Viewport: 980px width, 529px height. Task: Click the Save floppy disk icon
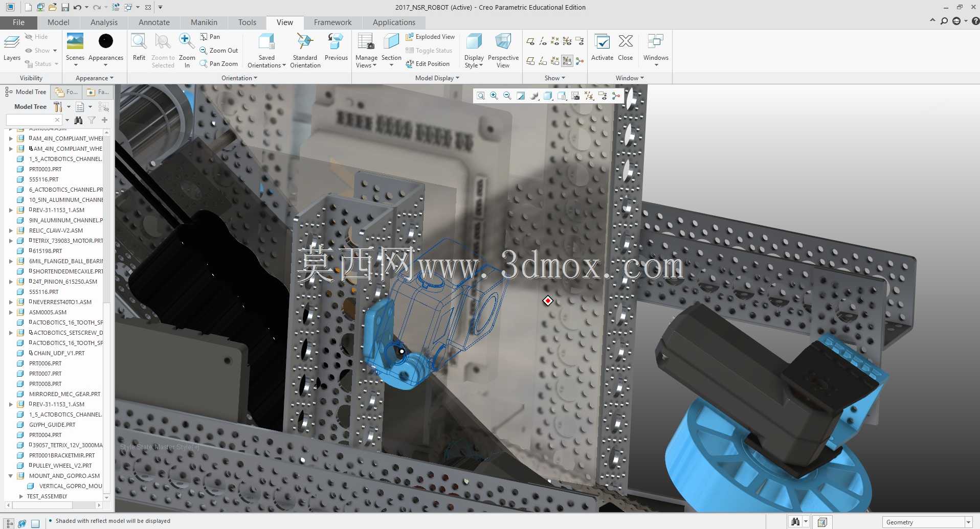[x=65, y=7]
